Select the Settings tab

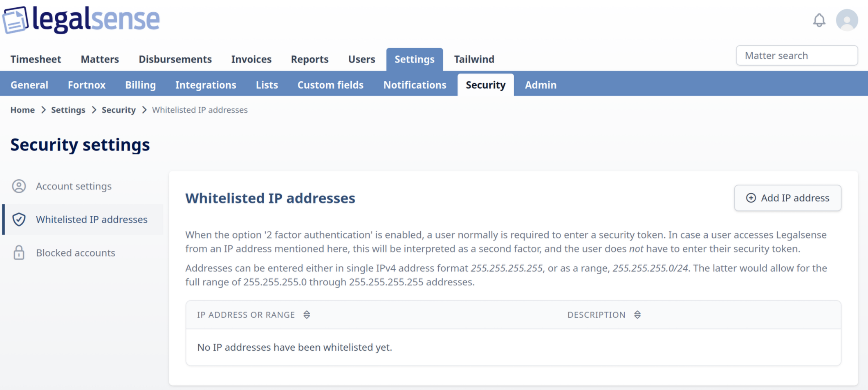click(x=414, y=59)
